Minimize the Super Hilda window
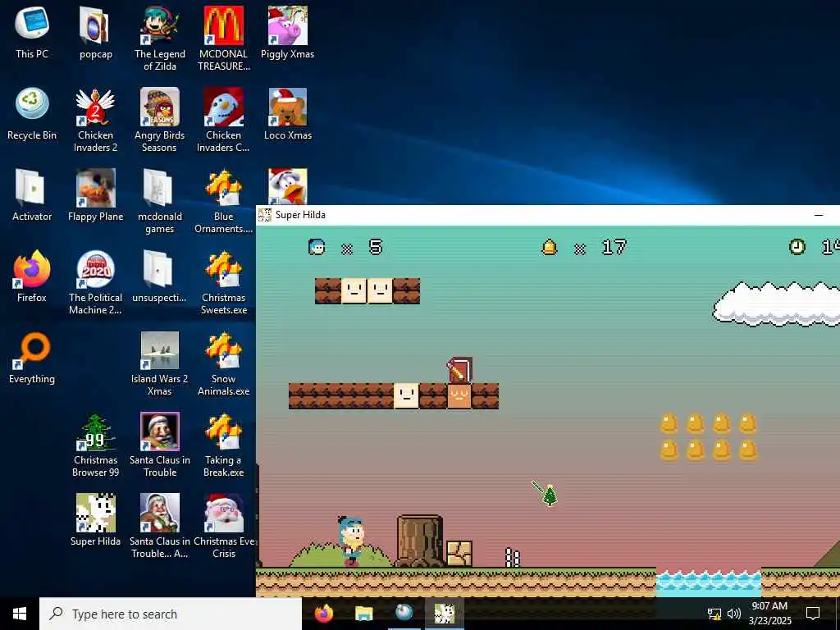Viewport: 840px width, 630px height. (x=819, y=215)
